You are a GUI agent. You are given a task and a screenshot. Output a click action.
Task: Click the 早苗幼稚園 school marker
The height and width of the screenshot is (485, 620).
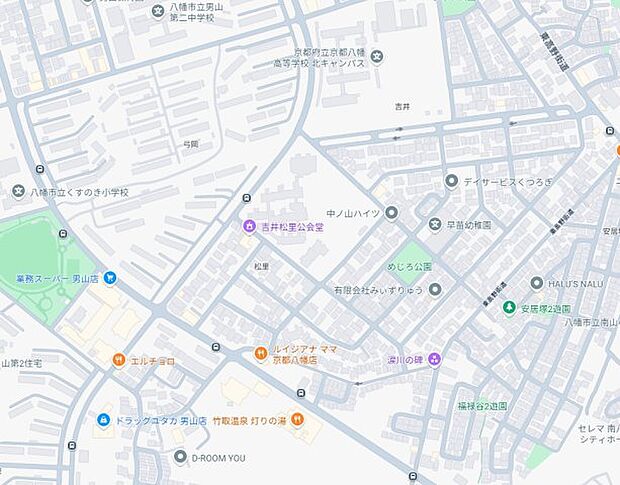[x=435, y=225]
